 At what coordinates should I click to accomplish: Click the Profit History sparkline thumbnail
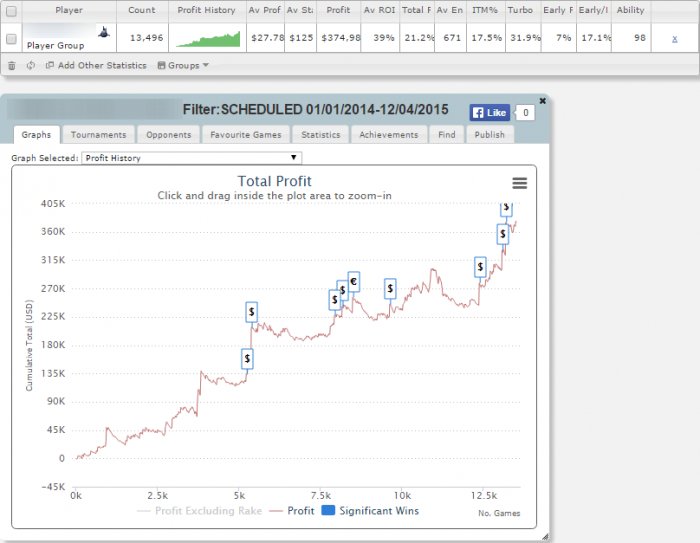pyautogui.click(x=208, y=38)
